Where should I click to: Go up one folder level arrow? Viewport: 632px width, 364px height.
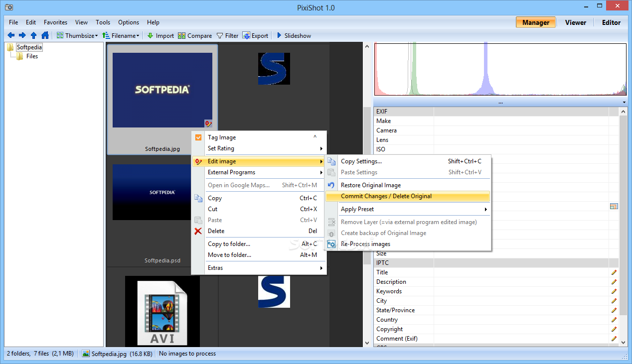(33, 35)
